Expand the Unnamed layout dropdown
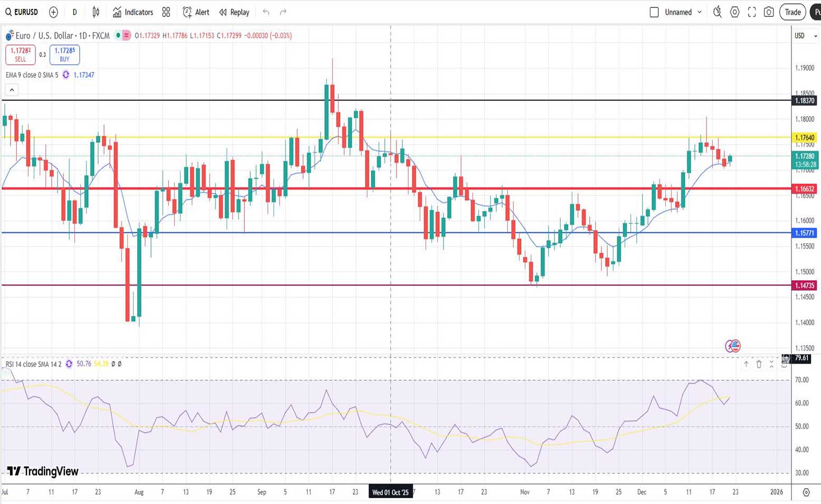This screenshot has height=504, width=821. pos(700,12)
